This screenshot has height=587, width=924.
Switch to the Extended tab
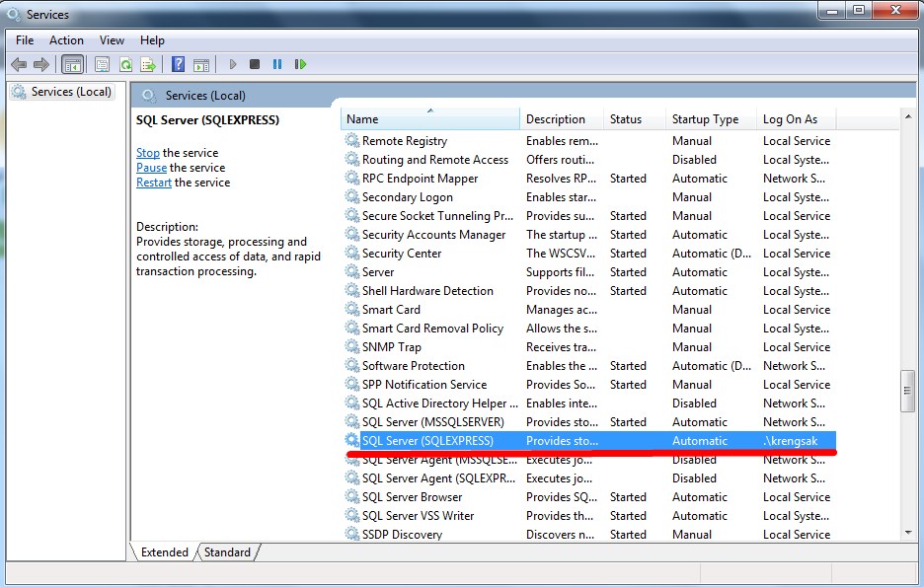tap(165, 552)
